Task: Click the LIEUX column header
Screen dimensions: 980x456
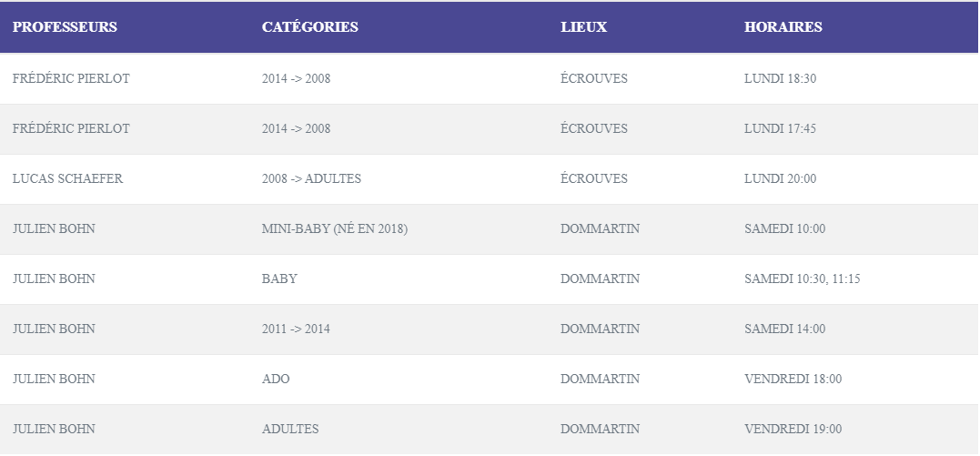Action: click(583, 27)
